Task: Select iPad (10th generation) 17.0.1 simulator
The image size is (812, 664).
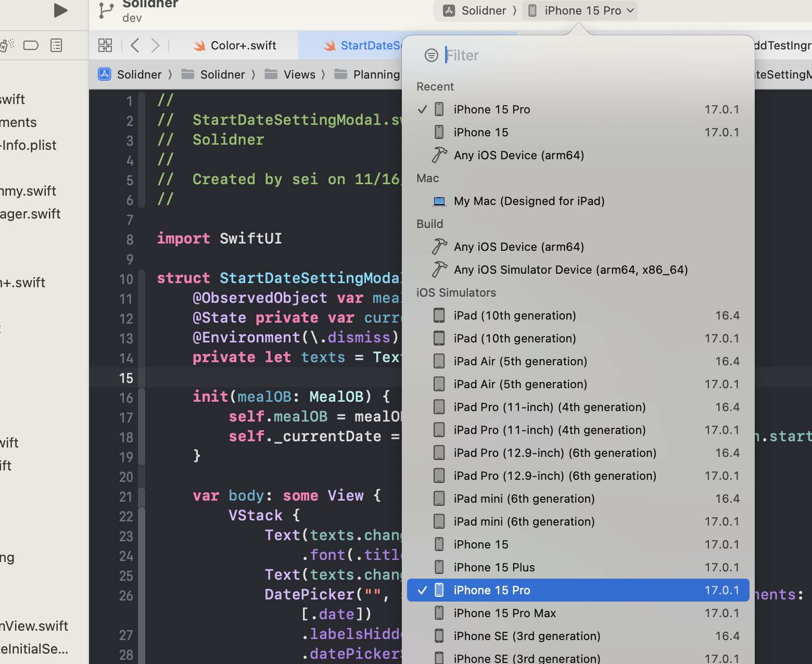Action: (578, 338)
